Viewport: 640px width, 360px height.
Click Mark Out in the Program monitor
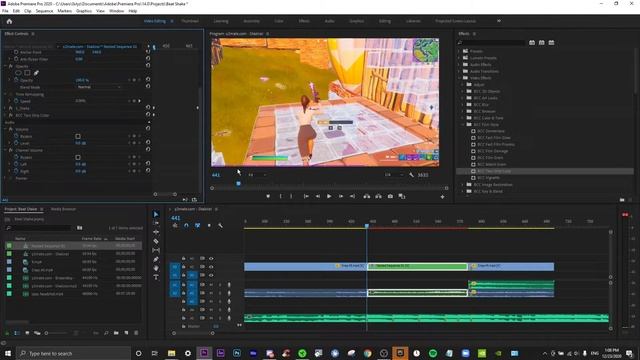(x=291, y=196)
